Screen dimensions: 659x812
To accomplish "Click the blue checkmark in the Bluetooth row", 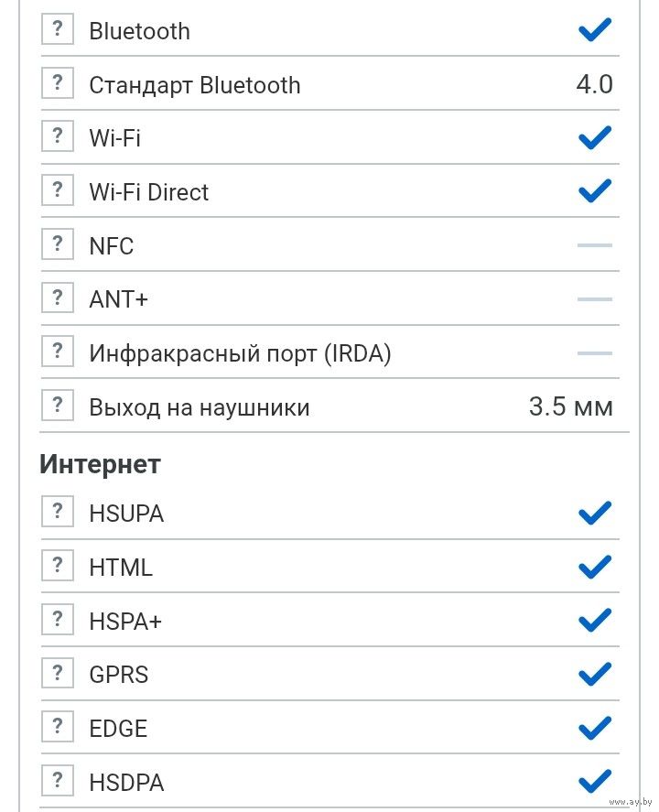I will [595, 29].
